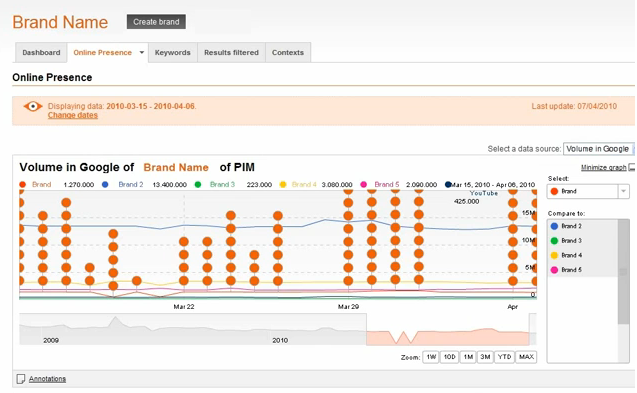This screenshot has width=637, height=393.
Task: Click Brand 5 label in chart legend
Action: click(387, 185)
